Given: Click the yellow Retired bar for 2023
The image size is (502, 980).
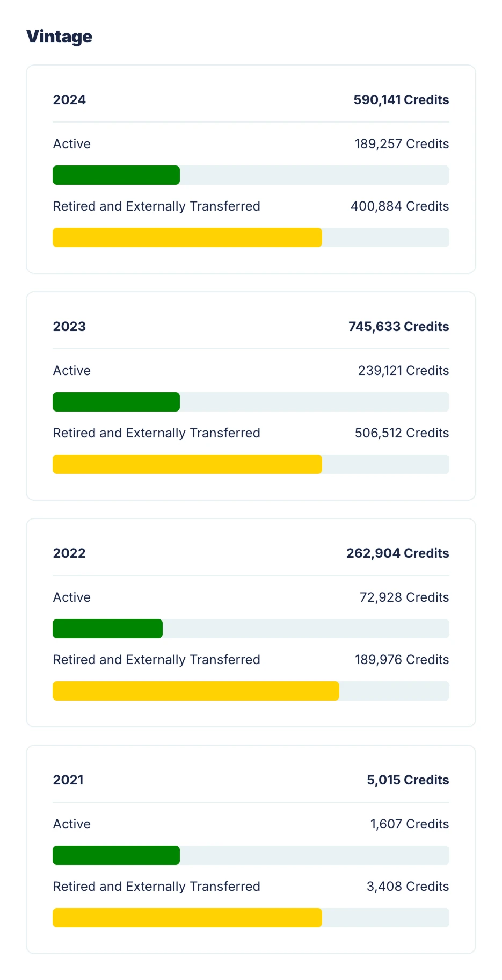Looking at the screenshot, I should coord(187,464).
